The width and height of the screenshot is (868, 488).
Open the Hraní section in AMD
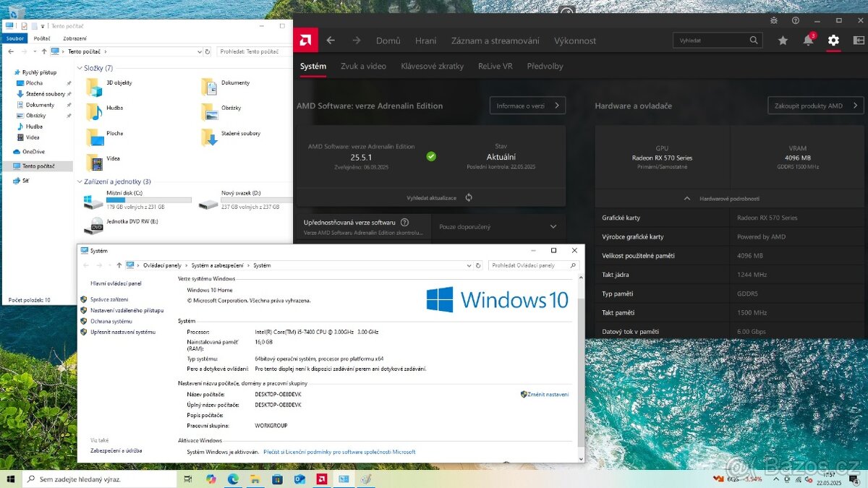(425, 40)
